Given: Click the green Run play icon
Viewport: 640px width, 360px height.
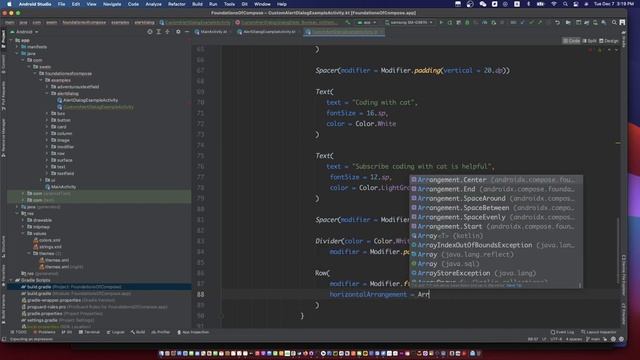Looking at the screenshot, I should pyautogui.click(x=441, y=22).
